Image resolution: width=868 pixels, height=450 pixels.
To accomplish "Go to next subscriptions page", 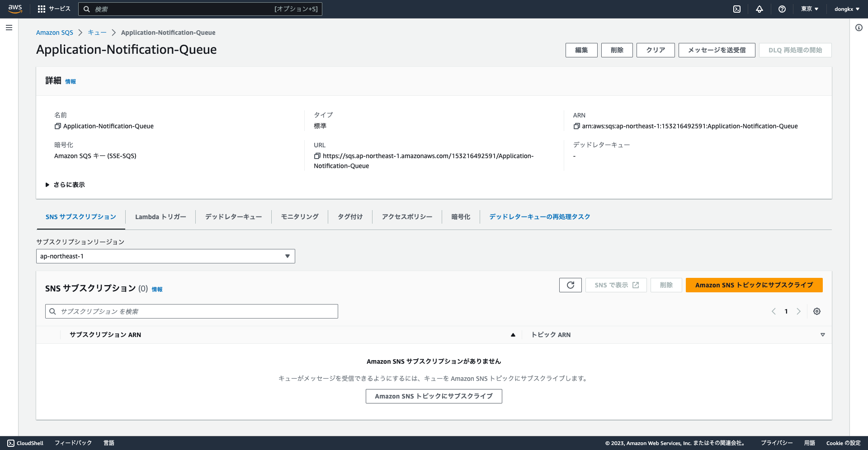I will tap(799, 311).
